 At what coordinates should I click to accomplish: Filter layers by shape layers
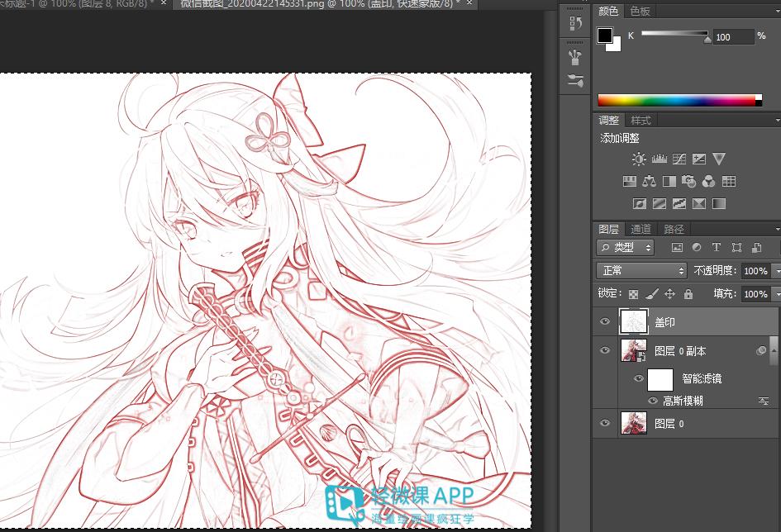(x=736, y=247)
